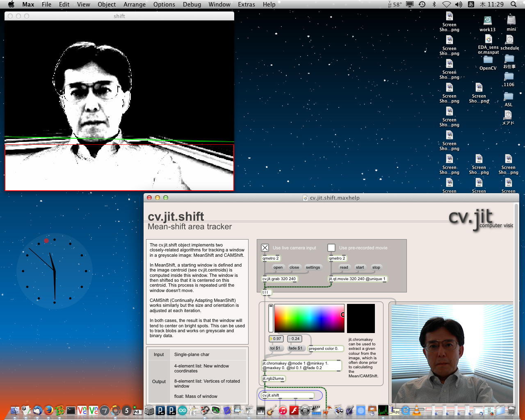Open the Object menu
The height and width of the screenshot is (420, 525).
[x=107, y=5]
